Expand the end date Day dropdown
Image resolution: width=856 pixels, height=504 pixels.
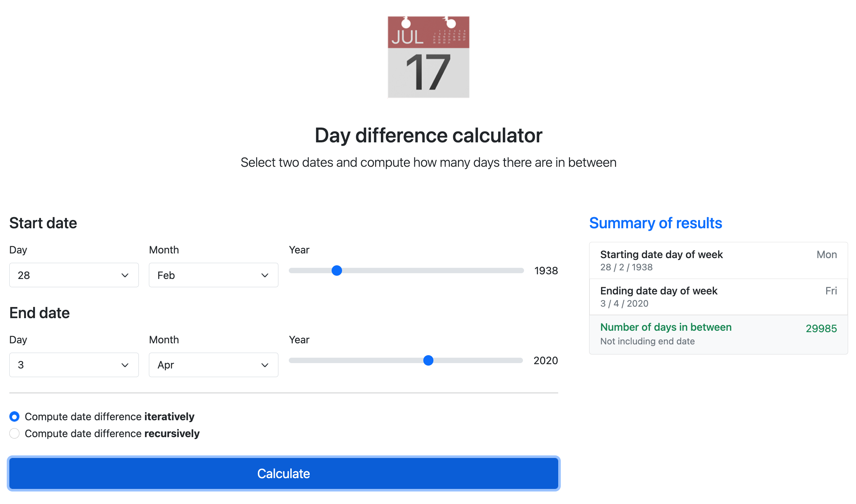[74, 365]
